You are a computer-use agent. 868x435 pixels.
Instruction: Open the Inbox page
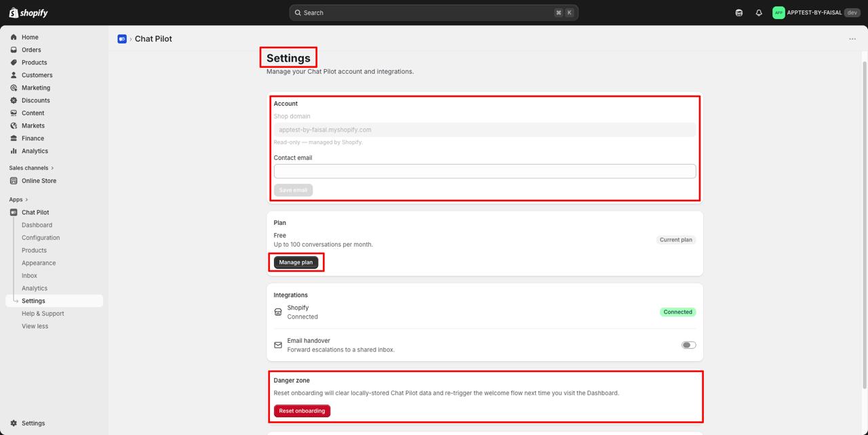tap(29, 276)
